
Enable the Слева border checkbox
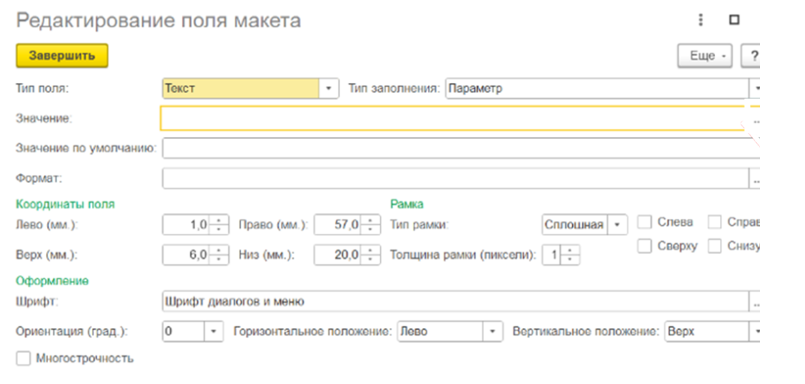[x=644, y=222]
